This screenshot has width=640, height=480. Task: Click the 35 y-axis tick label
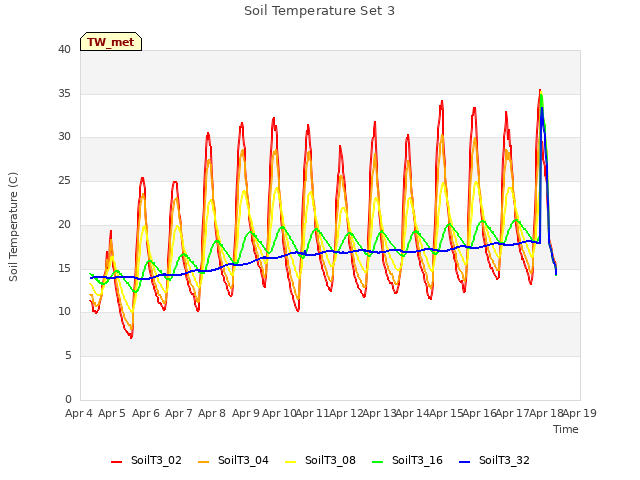pyautogui.click(x=64, y=93)
